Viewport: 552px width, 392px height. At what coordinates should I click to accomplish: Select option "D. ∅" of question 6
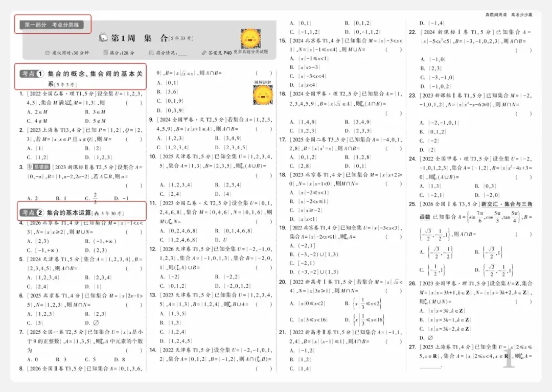click(91, 322)
